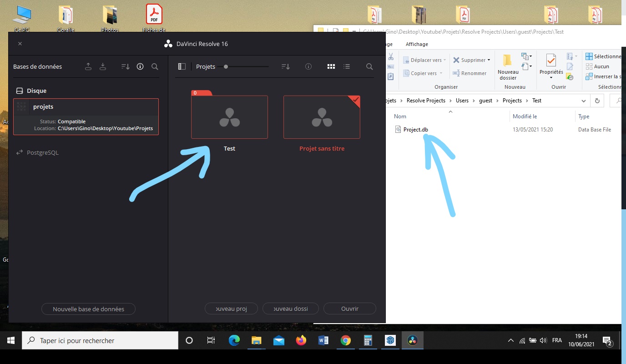Click the Nouveau dossier button in Resolve
Image resolution: width=626 pixels, height=364 pixels.
[291, 308]
